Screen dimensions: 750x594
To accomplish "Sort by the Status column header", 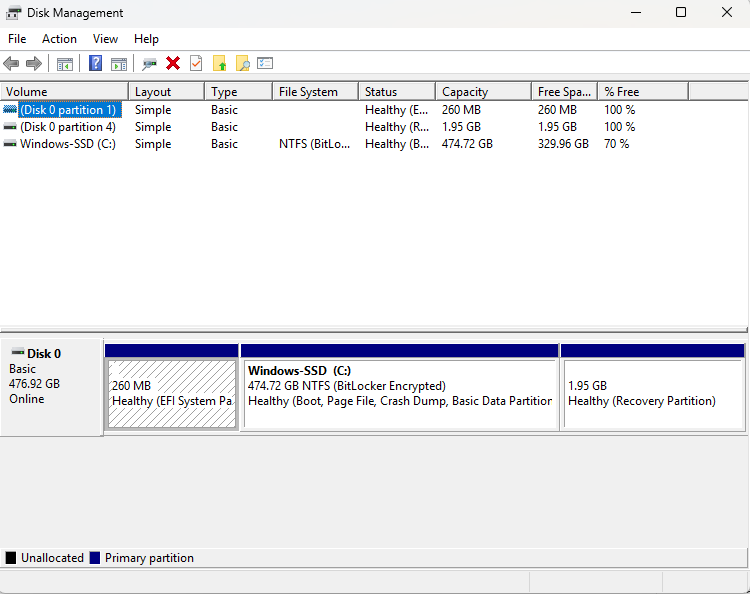I will click(x=397, y=91).
